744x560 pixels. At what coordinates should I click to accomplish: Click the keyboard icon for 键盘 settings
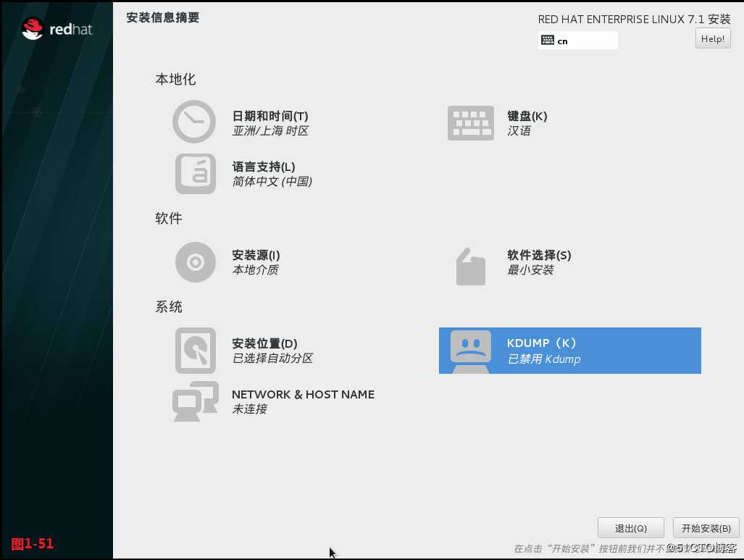pyautogui.click(x=471, y=123)
